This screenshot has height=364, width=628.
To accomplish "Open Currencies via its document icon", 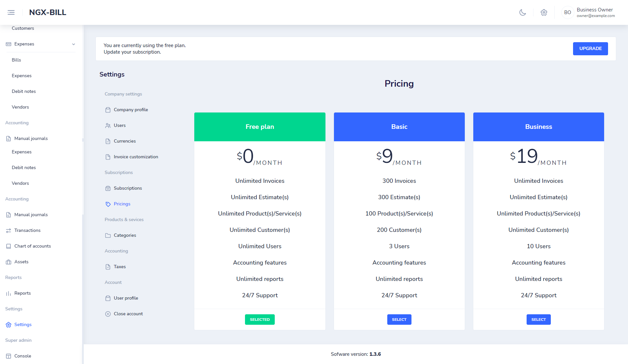I will (x=108, y=141).
